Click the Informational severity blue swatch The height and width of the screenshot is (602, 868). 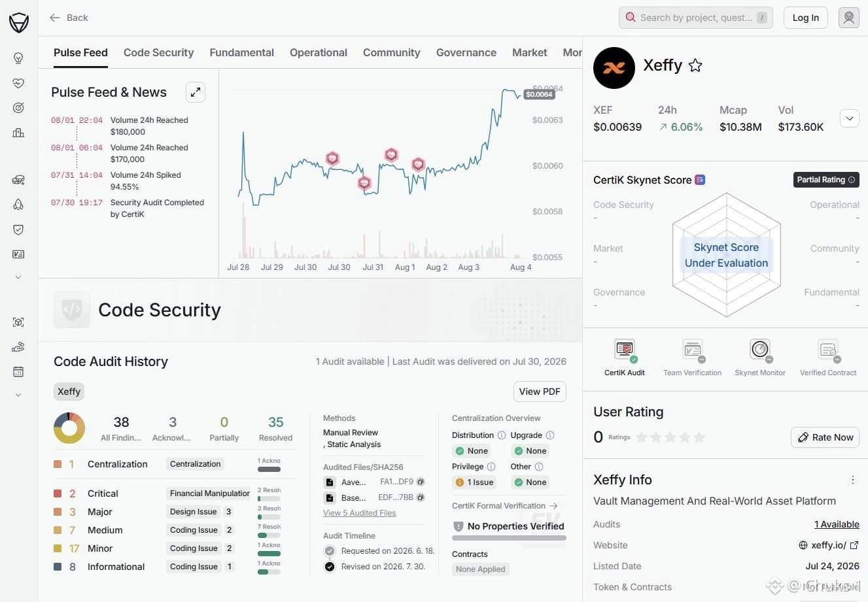tap(58, 567)
